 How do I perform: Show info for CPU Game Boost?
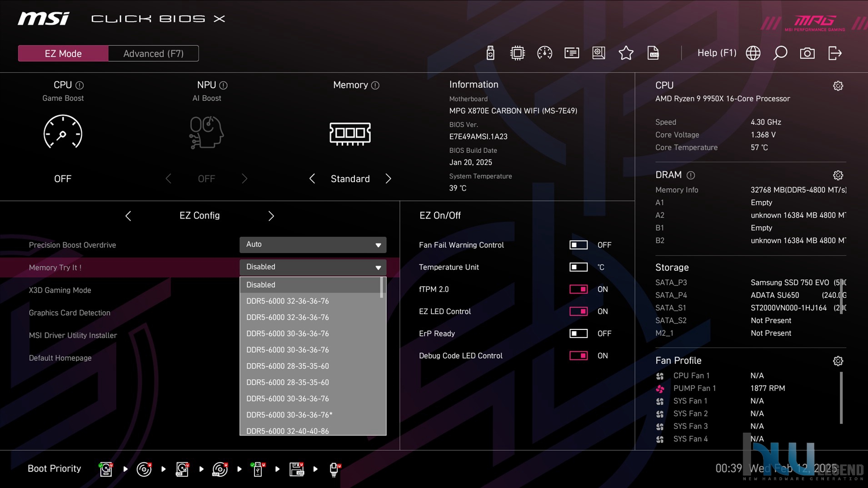pos(80,85)
